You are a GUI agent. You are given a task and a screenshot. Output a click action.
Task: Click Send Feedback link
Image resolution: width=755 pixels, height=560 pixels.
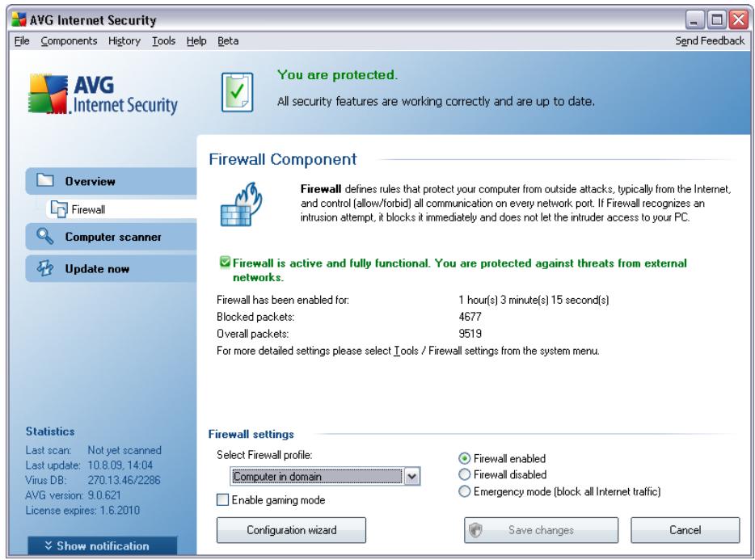(x=710, y=41)
